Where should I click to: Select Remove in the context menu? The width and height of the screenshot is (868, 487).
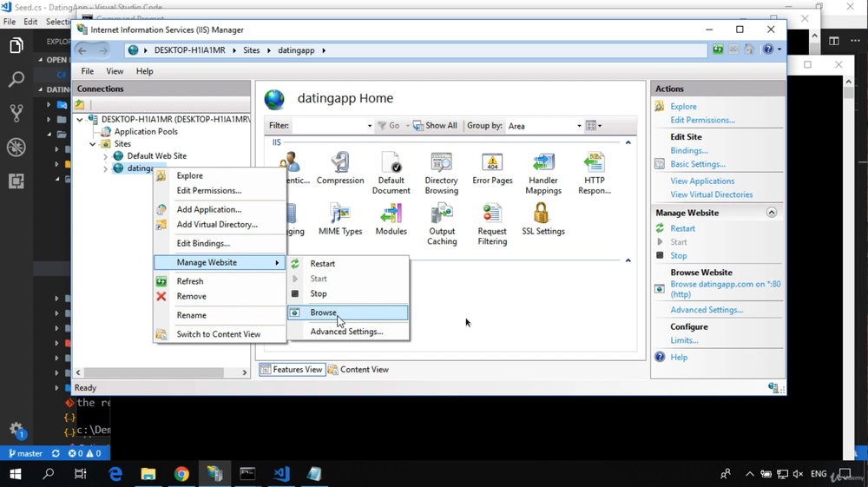[x=220, y=296]
